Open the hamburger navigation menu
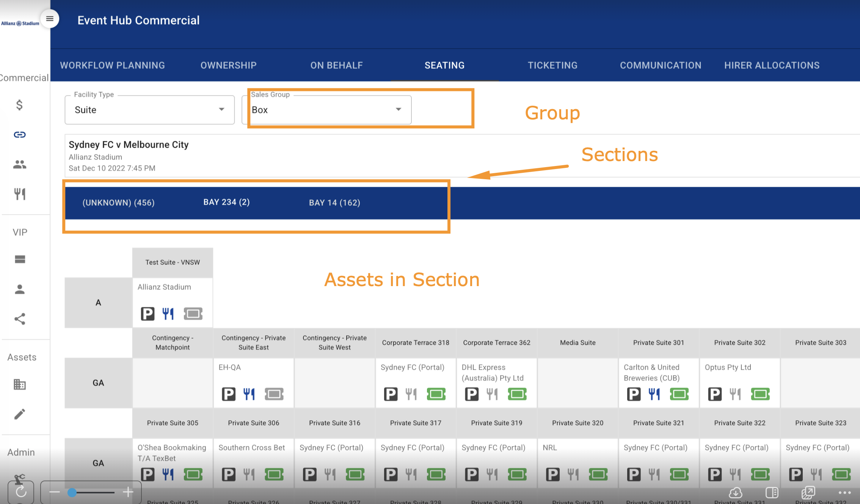 [50, 19]
